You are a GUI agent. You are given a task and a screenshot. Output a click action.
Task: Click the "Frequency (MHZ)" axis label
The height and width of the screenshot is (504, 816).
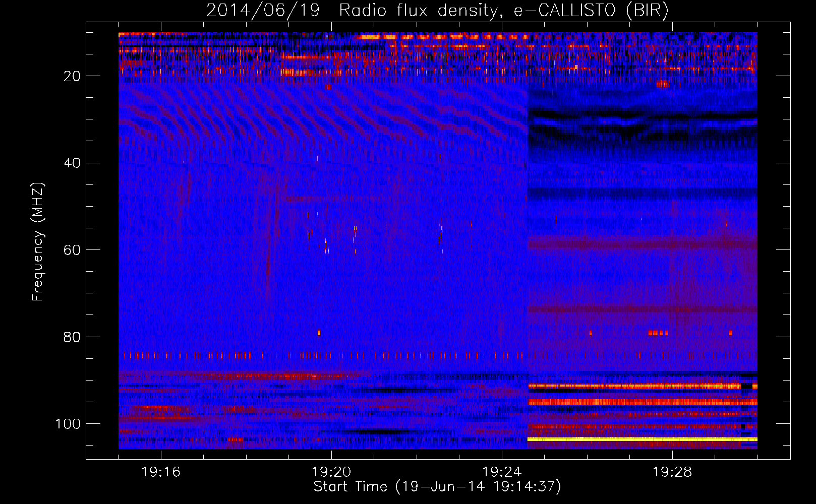[38, 242]
